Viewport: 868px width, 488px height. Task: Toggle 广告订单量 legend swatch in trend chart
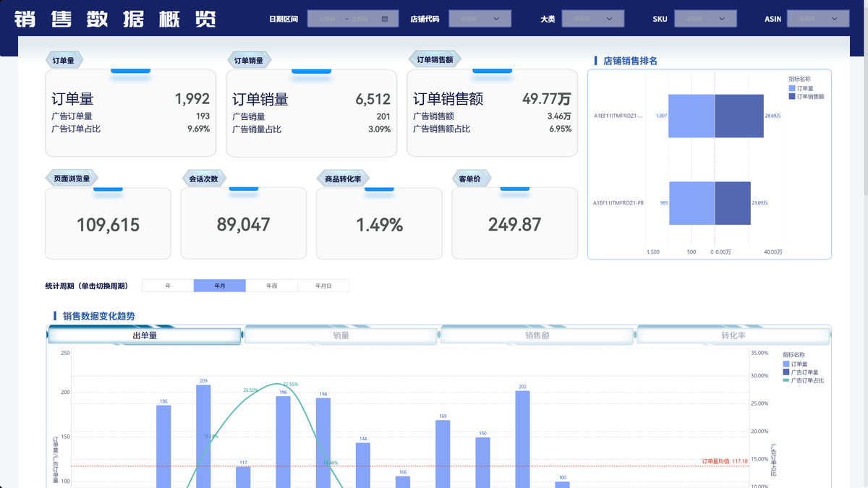click(x=786, y=372)
